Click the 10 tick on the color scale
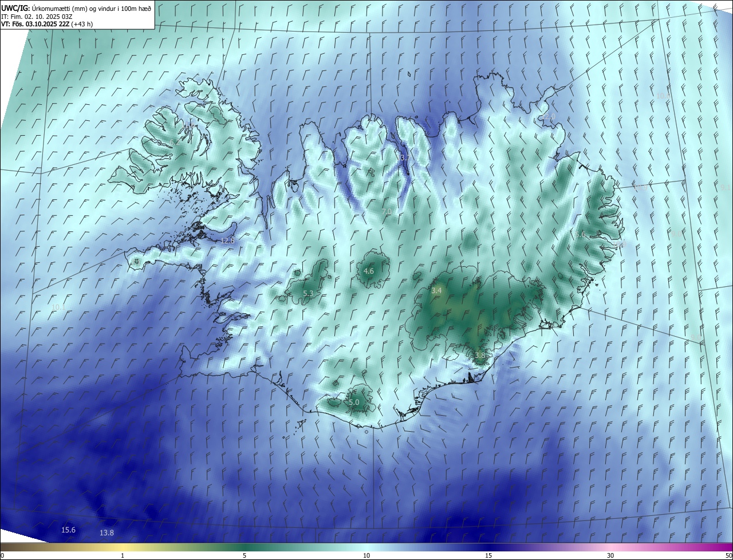The height and width of the screenshot is (560, 733). pos(366,555)
